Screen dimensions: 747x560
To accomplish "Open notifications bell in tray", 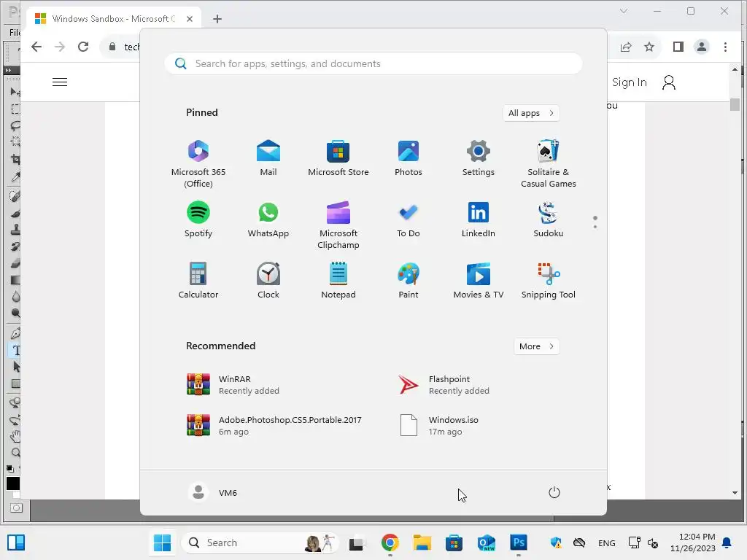I will [727, 542].
